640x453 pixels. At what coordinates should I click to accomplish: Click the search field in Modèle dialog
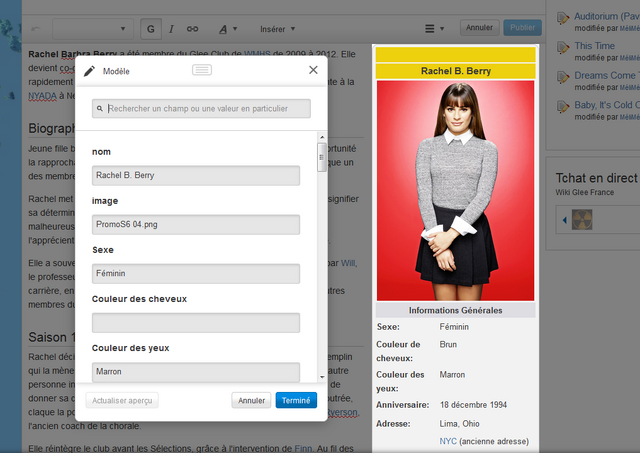point(201,109)
